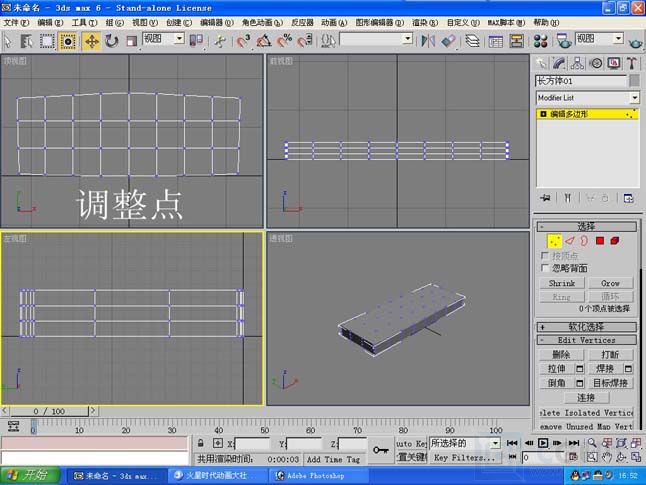Viewport: 646px width, 485px height.
Task: Choose the rectangular selection region tool
Action: pyautogui.click(x=47, y=41)
